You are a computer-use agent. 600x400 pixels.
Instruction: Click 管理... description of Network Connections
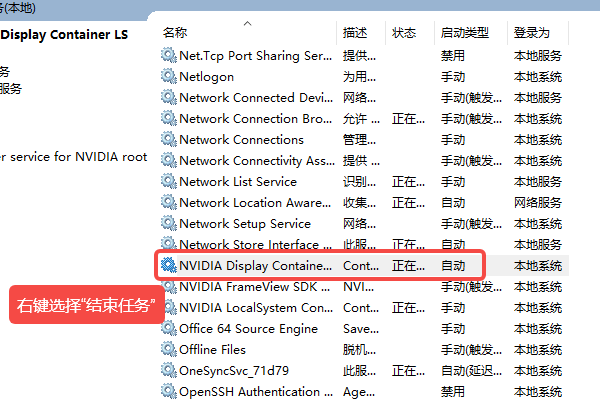(x=359, y=140)
